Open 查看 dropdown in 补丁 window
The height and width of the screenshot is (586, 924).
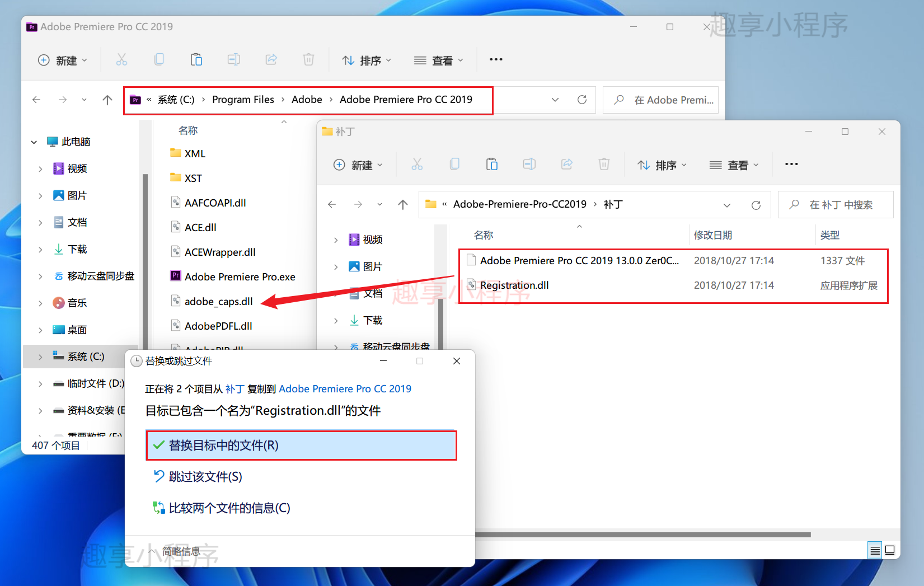pos(734,165)
